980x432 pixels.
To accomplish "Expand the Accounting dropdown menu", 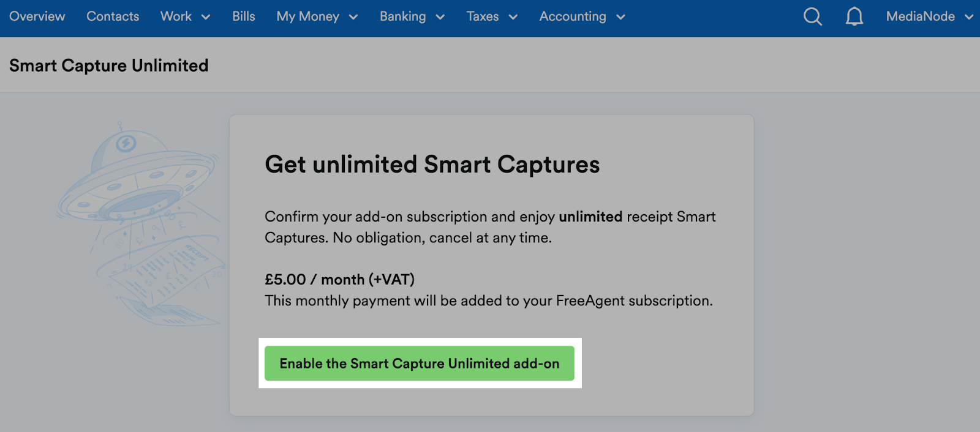I will 582,17.
